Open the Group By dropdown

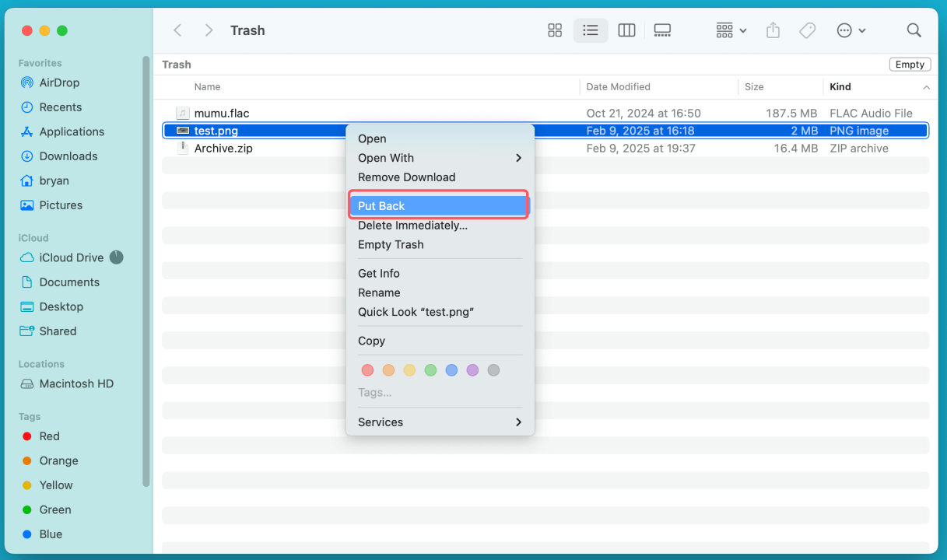click(730, 30)
